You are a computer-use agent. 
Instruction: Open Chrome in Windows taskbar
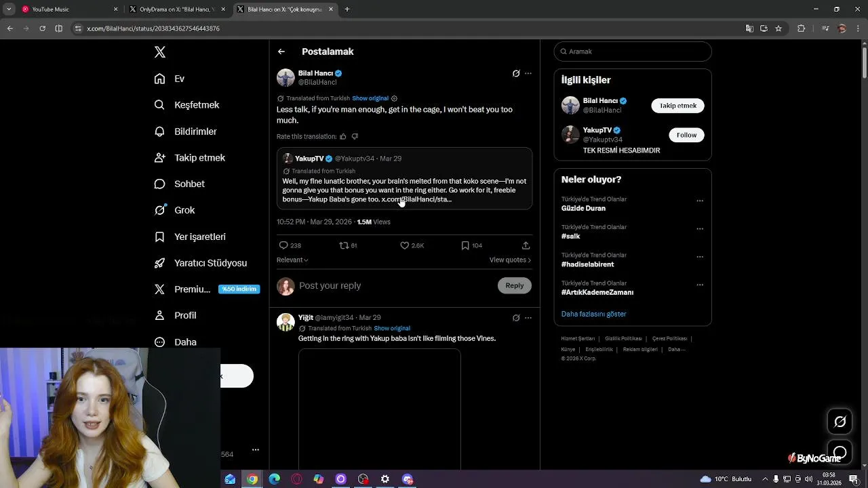click(x=252, y=479)
